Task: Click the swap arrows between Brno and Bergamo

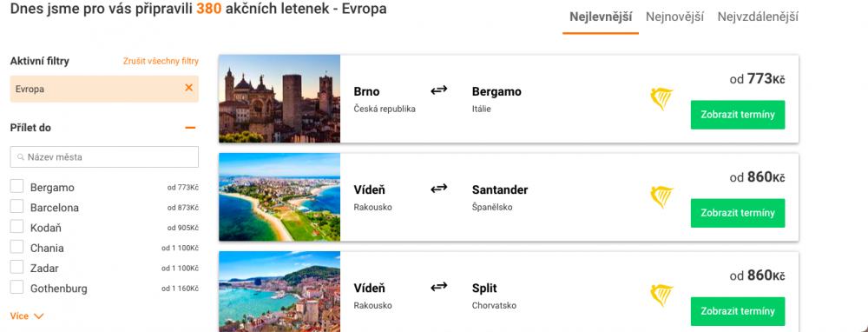Action: click(x=439, y=90)
